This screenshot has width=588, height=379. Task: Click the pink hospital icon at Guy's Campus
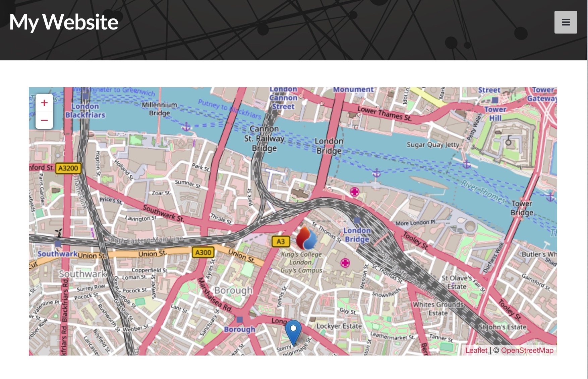click(345, 263)
